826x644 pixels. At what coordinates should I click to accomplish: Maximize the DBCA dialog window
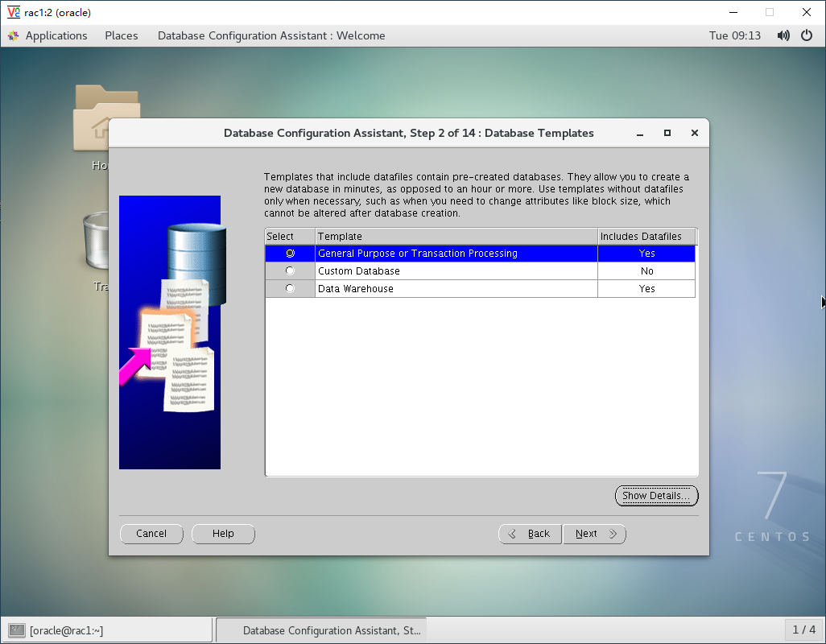pyautogui.click(x=667, y=133)
